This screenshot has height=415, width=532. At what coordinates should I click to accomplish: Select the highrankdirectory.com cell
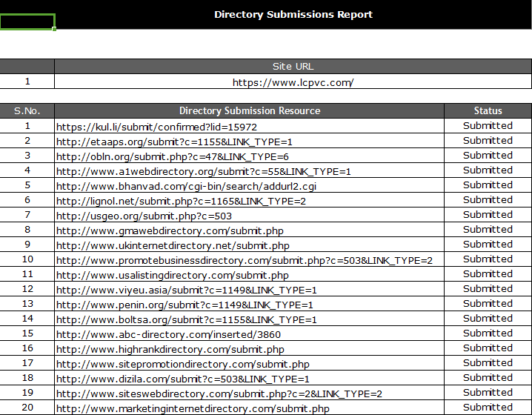click(x=250, y=349)
